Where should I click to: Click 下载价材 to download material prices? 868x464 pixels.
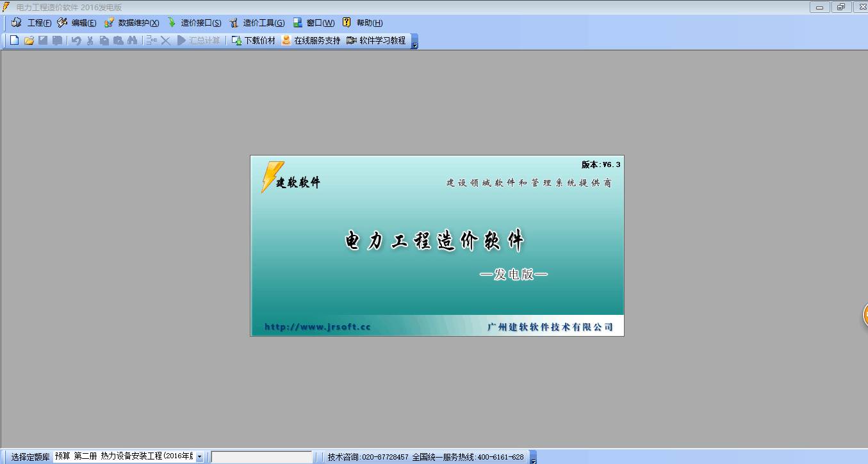click(253, 40)
